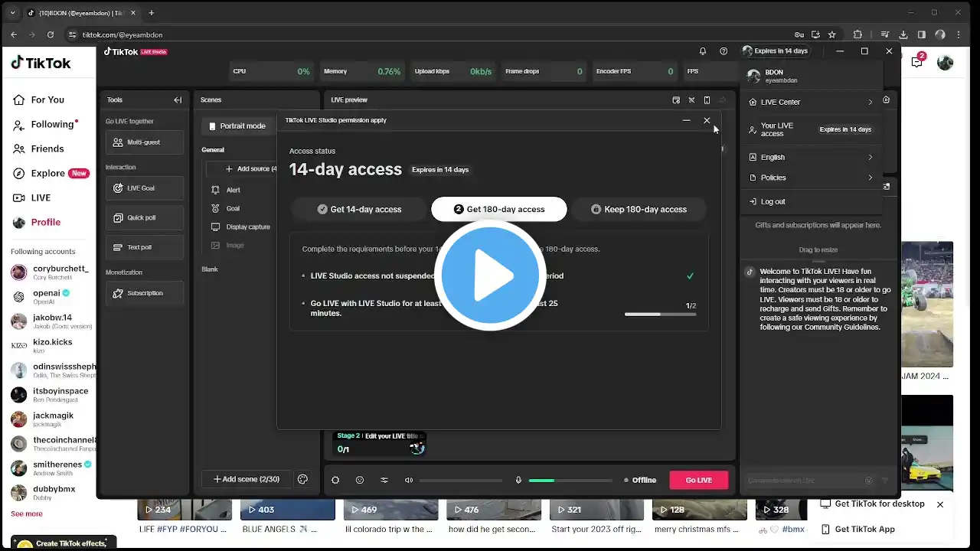
Task: Start a Text poll
Action: [x=145, y=247]
